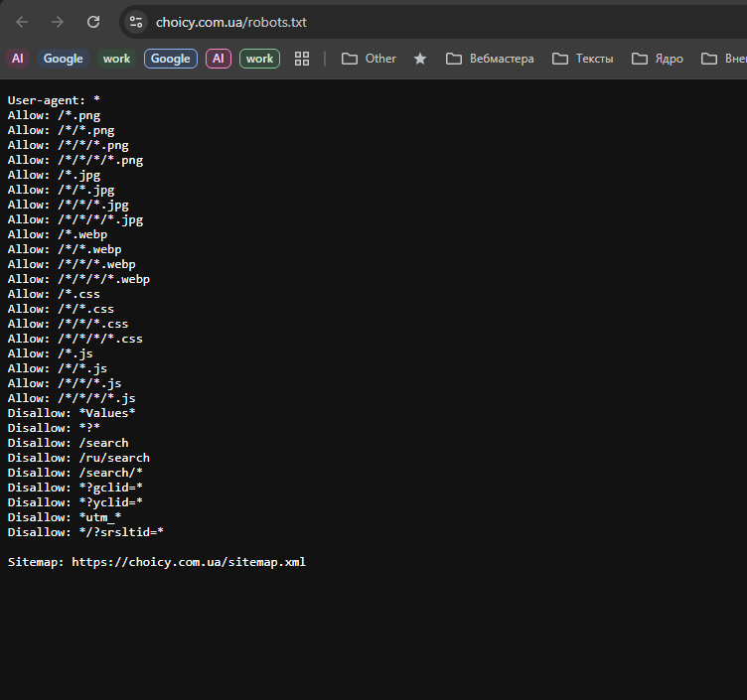The height and width of the screenshot is (700, 747).
Task: Open site information icon in address bar
Action: click(x=136, y=22)
